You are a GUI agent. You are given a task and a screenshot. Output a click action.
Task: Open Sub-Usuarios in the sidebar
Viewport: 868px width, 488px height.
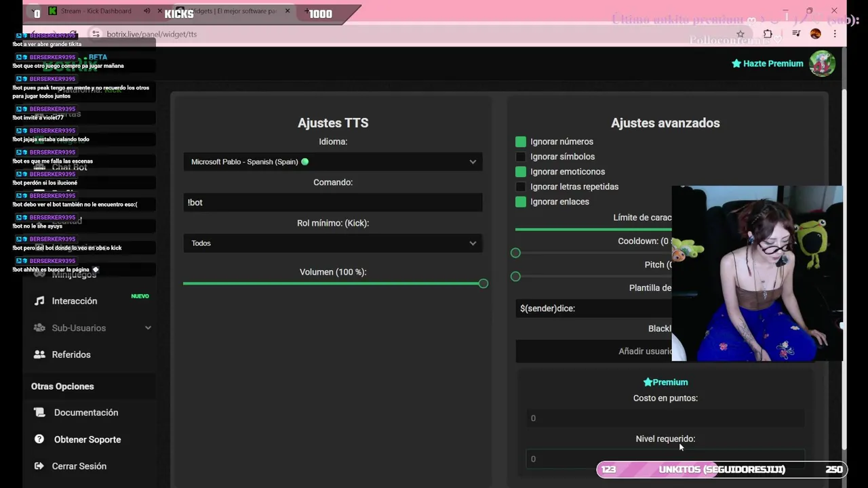pyautogui.click(x=79, y=328)
